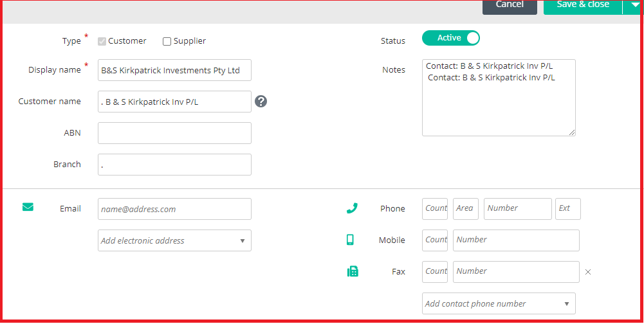Focus the Fax Number field
This screenshot has width=644, height=324.
516,272
